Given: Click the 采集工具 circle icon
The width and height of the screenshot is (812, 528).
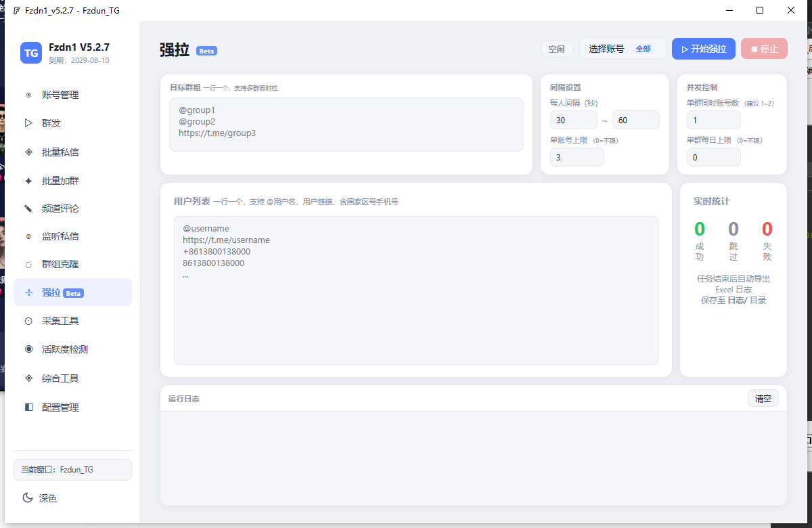Looking at the screenshot, I should point(28,321).
